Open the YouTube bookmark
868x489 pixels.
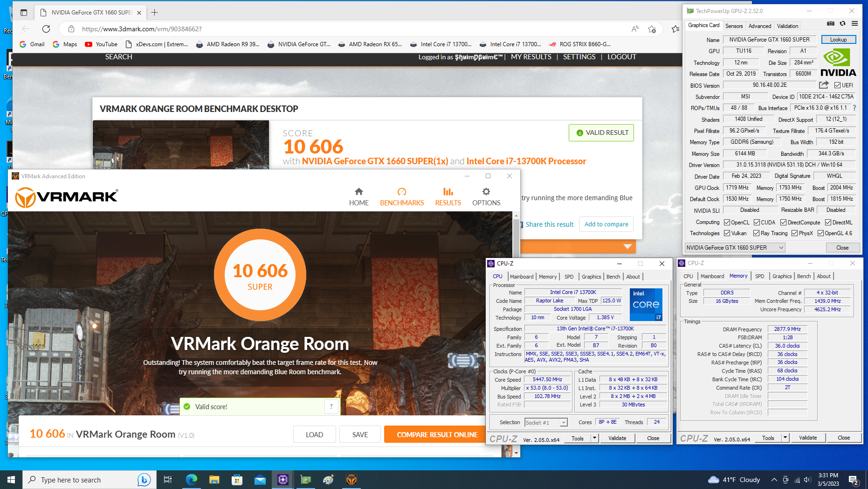(101, 44)
